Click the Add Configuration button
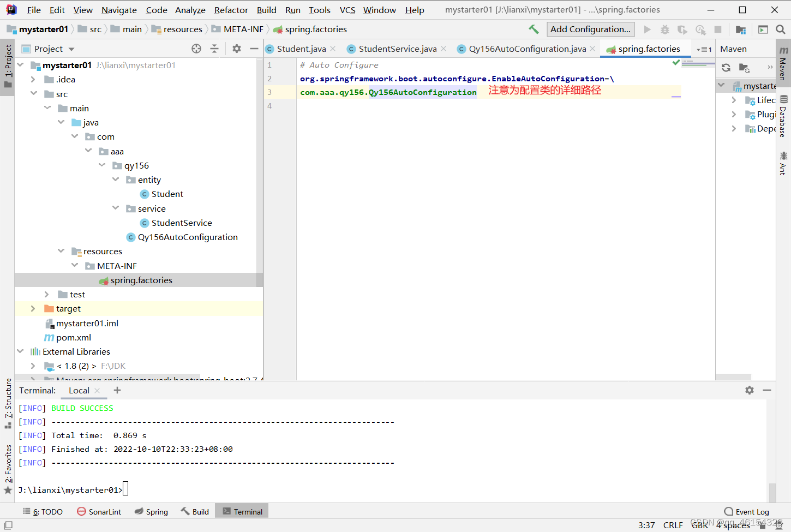 coord(590,29)
